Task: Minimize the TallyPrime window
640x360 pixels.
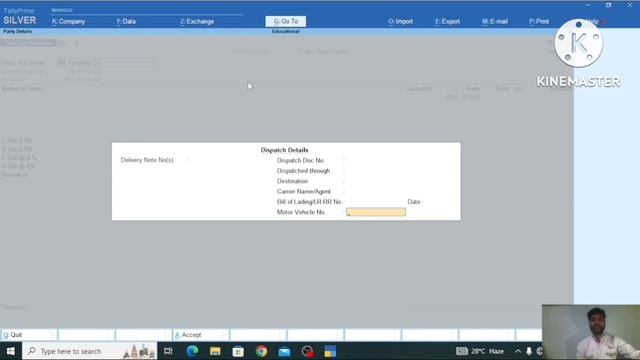Action: tap(588, 5)
